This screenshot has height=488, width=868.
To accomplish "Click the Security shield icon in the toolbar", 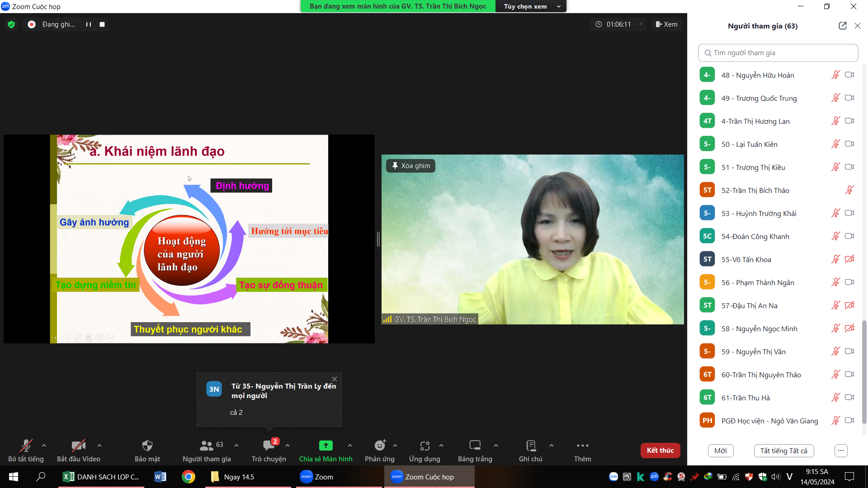I will tap(147, 446).
